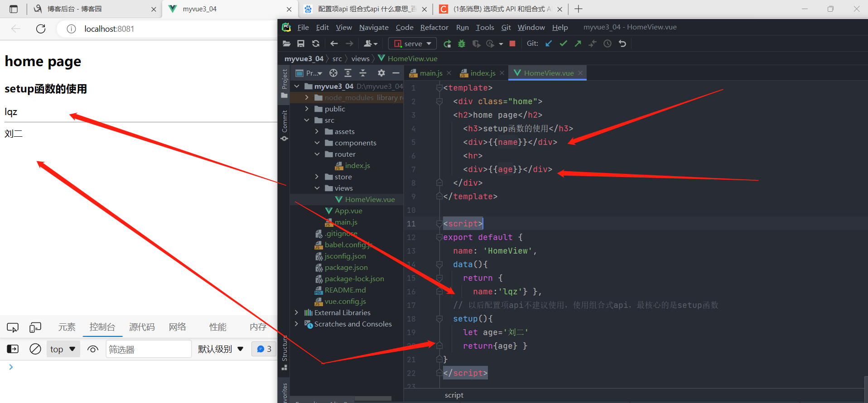Click the 筛选器 filter field in console
The height and width of the screenshot is (403, 868).
point(149,349)
